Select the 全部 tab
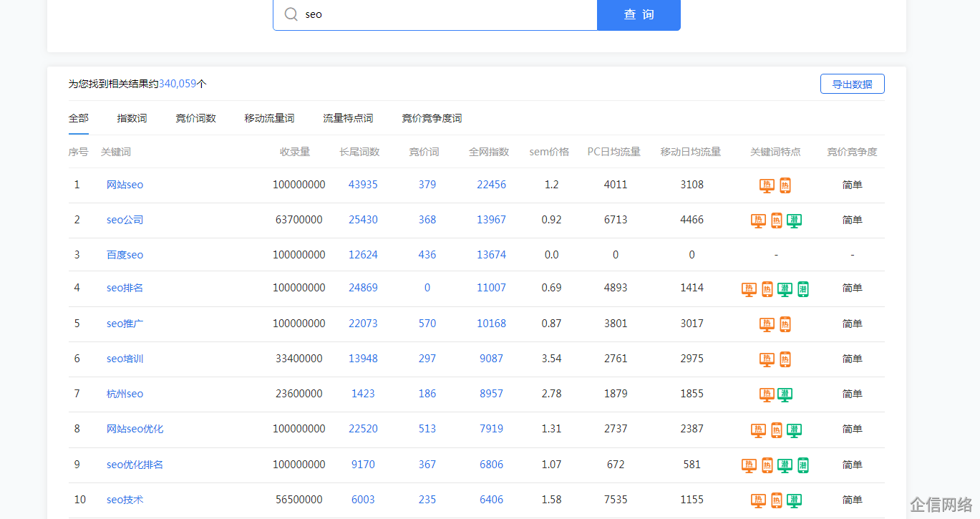 point(79,118)
